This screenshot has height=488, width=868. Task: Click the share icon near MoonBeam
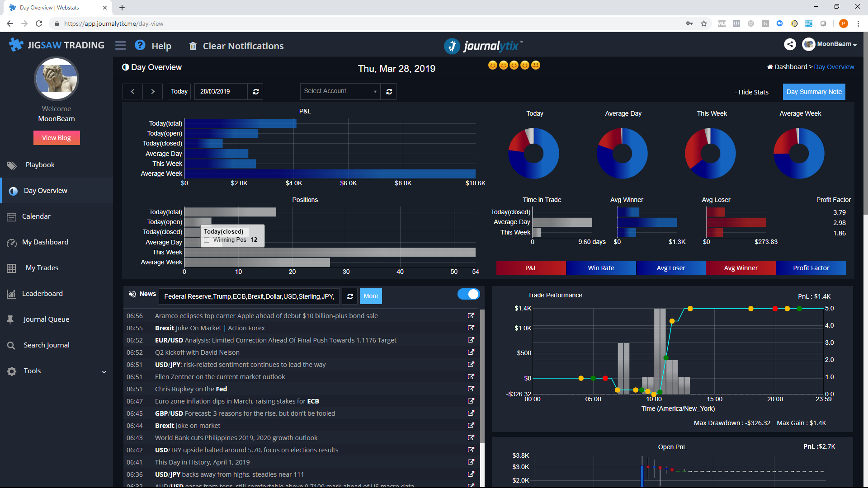click(x=790, y=44)
